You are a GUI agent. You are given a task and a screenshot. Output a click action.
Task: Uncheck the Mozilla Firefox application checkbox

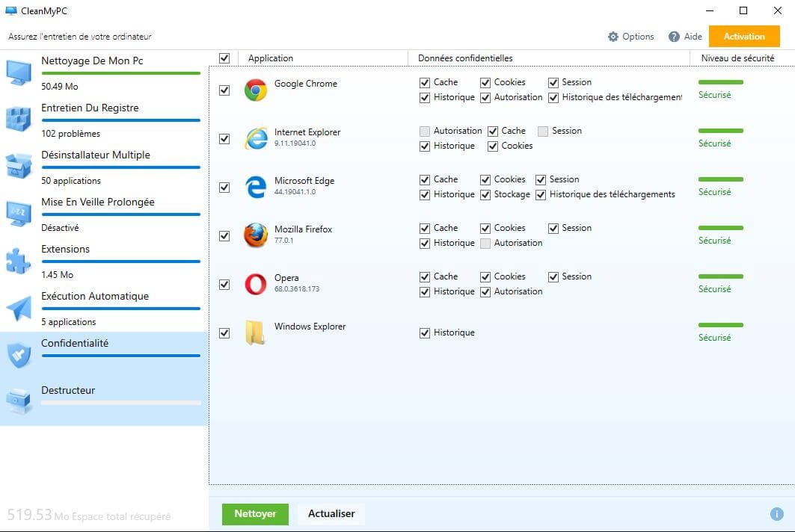pos(224,236)
